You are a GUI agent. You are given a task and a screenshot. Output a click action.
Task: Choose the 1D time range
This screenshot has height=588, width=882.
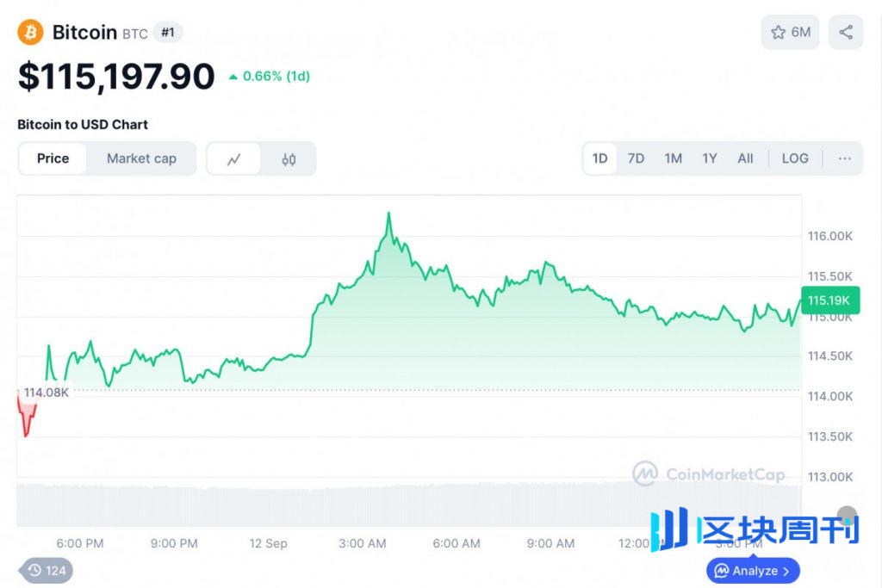[599, 158]
